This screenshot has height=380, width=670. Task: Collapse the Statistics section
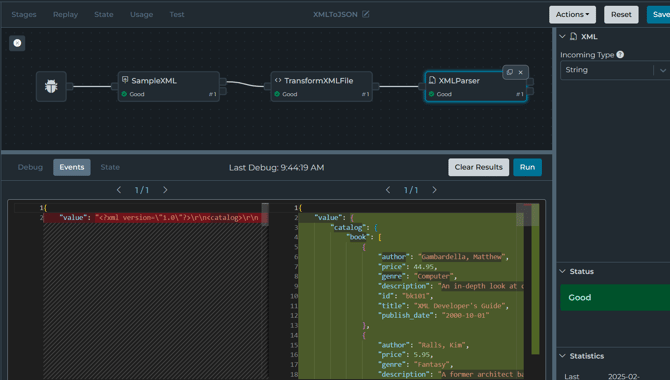point(563,356)
